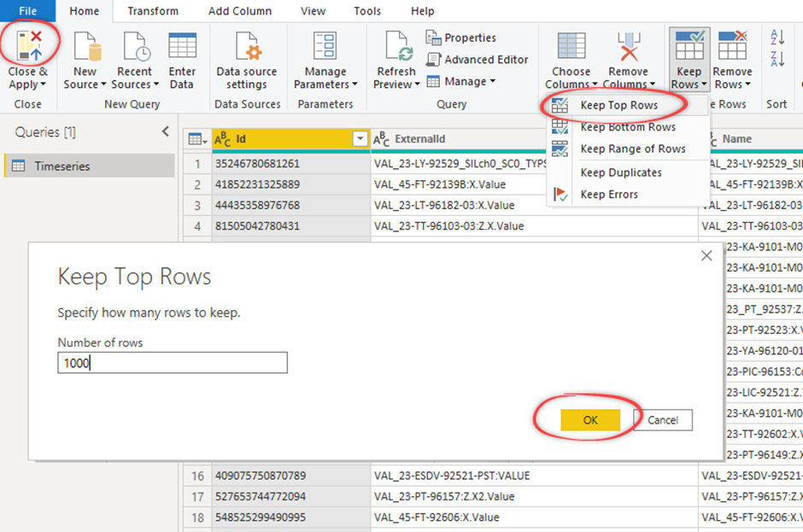Expand the Refresh Preview dropdown arrow
The width and height of the screenshot is (803, 532).
click(417, 85)
